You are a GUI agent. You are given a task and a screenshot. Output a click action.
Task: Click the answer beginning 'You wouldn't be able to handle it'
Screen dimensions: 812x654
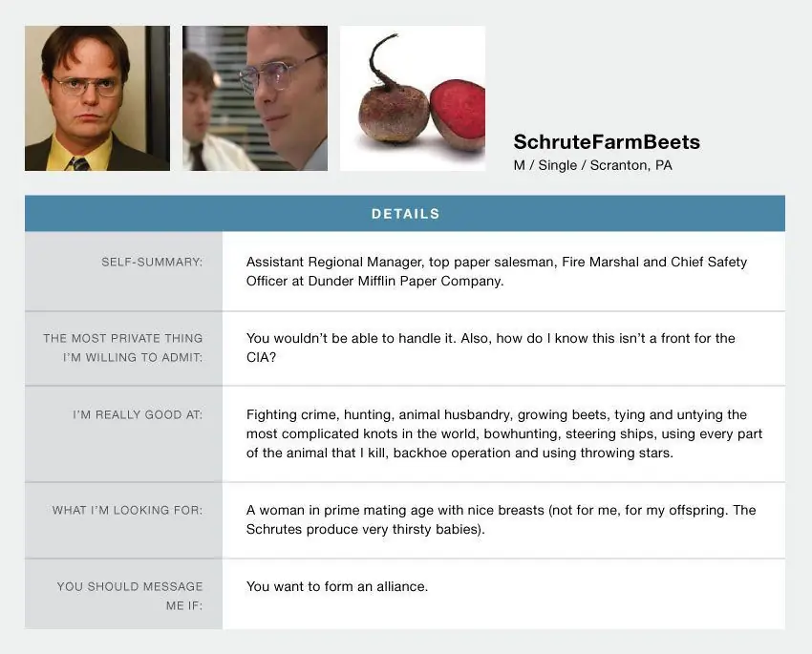click(490, 348)
